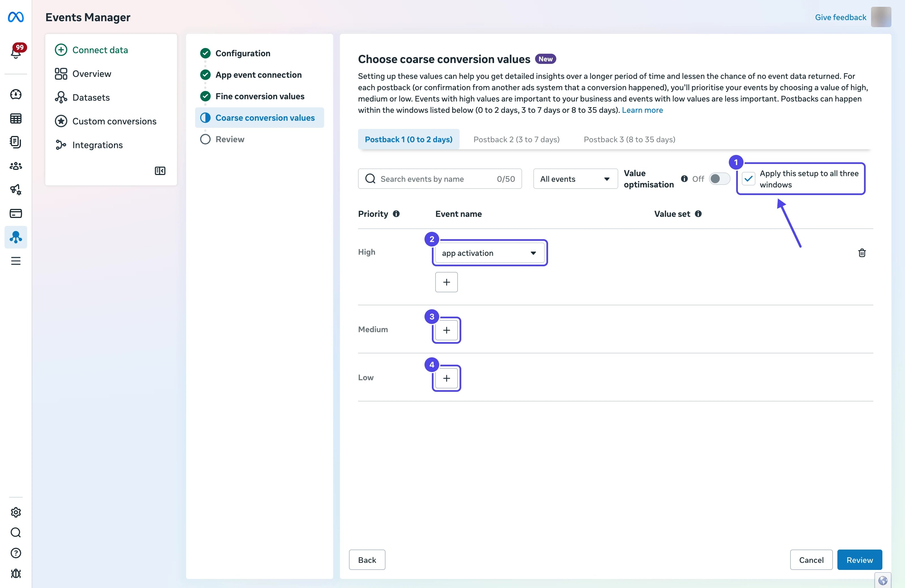Click Give feedback link

(840, 17)
